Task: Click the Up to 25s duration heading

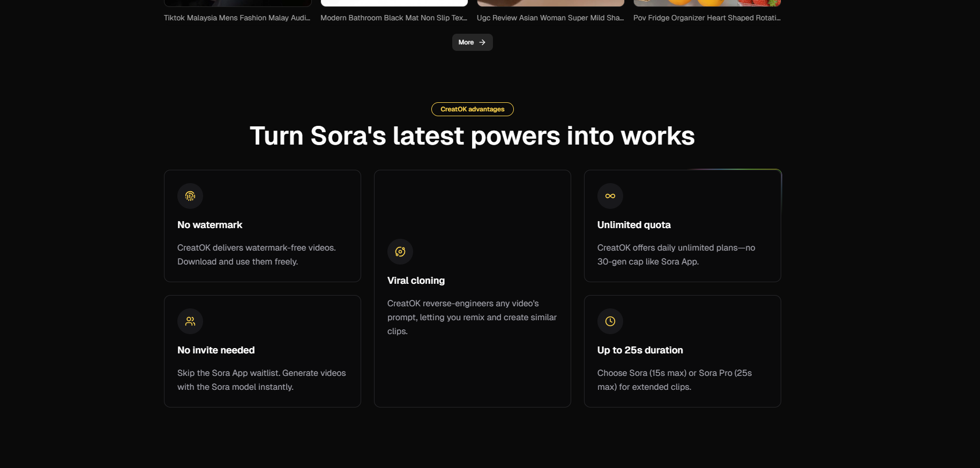Action: click(640, 350)
